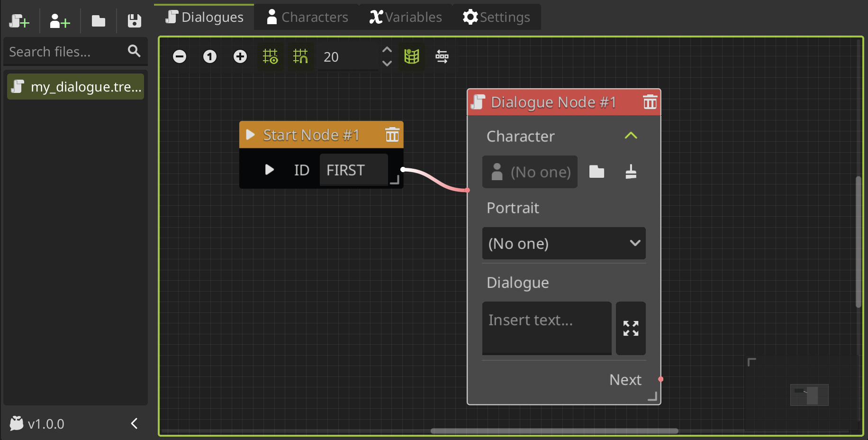
Task: Delete Dialogue Node #1 via trash icon
Action: pyautogui.click(x=650, y=102)
